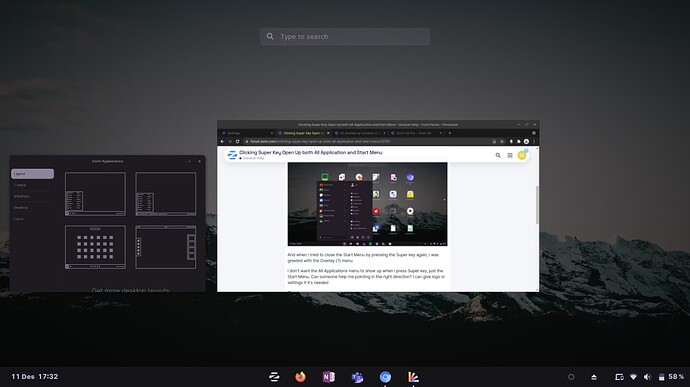Close the Settings tab in Chromium
Image resolution: width=690 pixels, height=387 pixels.
tap(272, 133)
